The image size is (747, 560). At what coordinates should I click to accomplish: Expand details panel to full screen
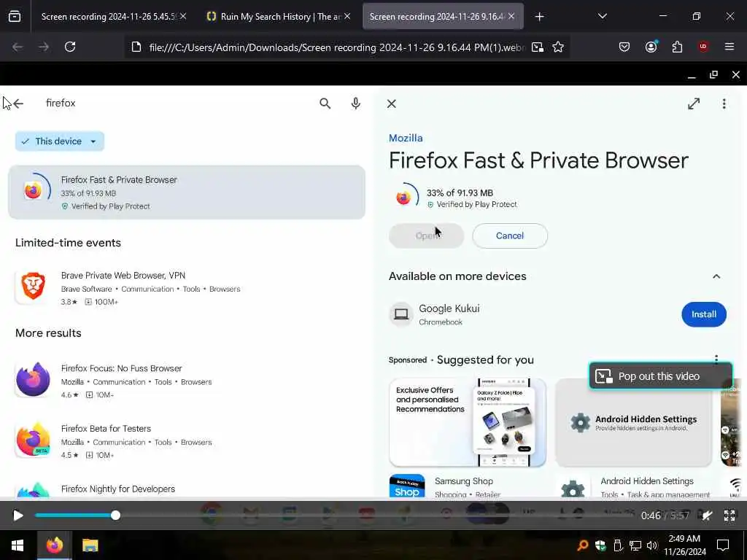[x=694, y=104]
